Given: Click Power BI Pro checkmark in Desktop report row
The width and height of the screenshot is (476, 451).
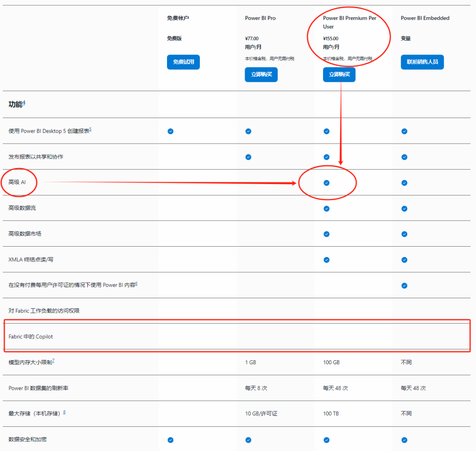Looking at the screenshot, I should pyautogui.click(x=248, y=131).
